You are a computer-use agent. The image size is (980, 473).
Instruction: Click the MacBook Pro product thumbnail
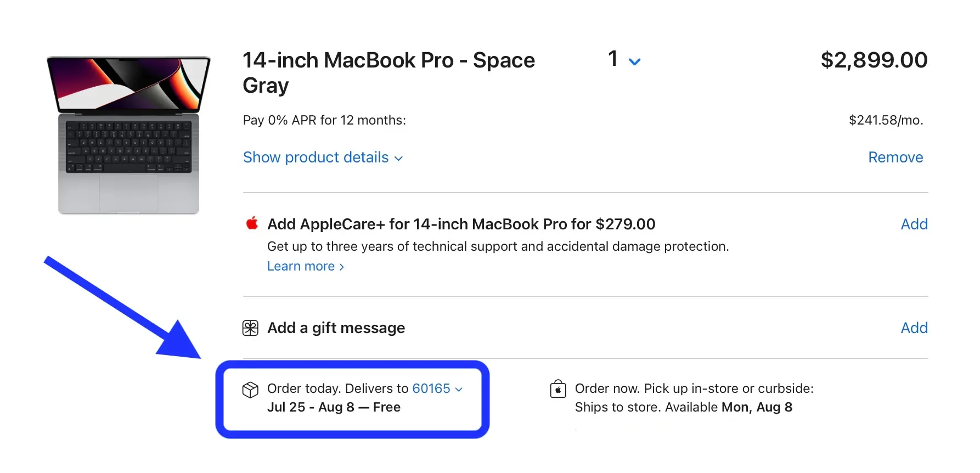point(128,135)
